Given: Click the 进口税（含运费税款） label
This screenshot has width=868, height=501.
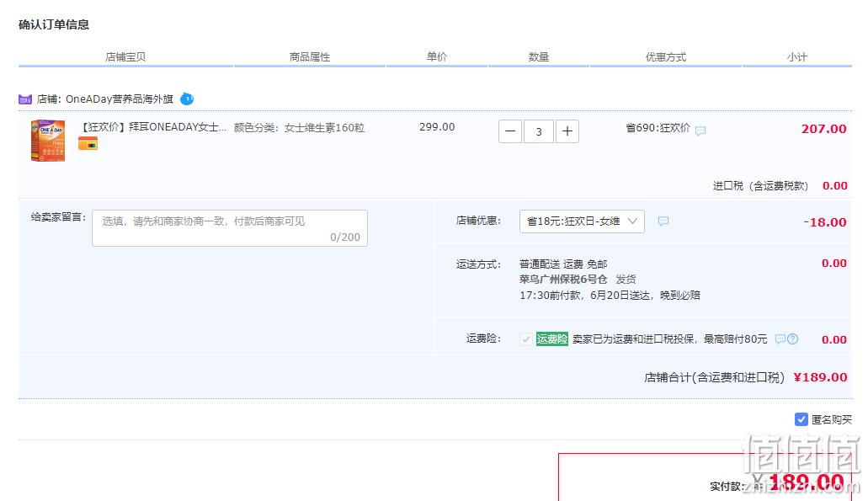Looking at the screenshot, I should (760, 186).
